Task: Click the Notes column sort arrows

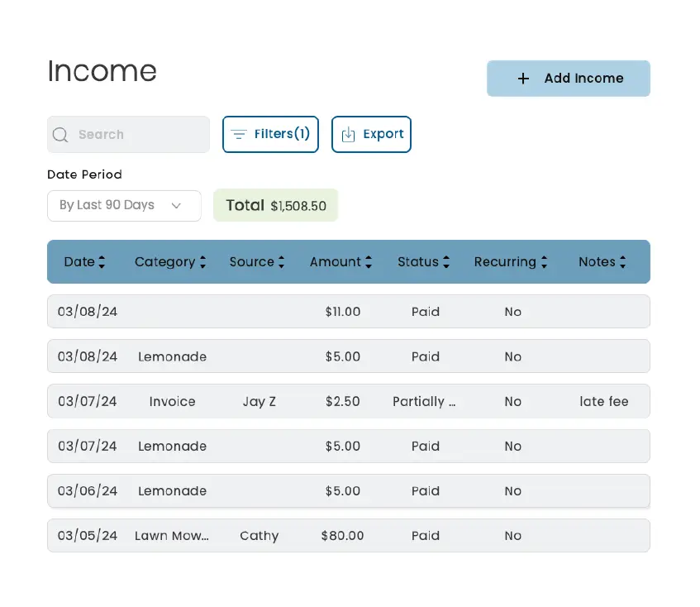Action: click(x=621, y=262)
